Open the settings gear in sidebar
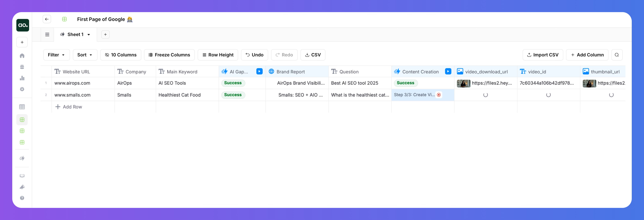The height and width of the screenshot is (220, 644). coord(22,89)
